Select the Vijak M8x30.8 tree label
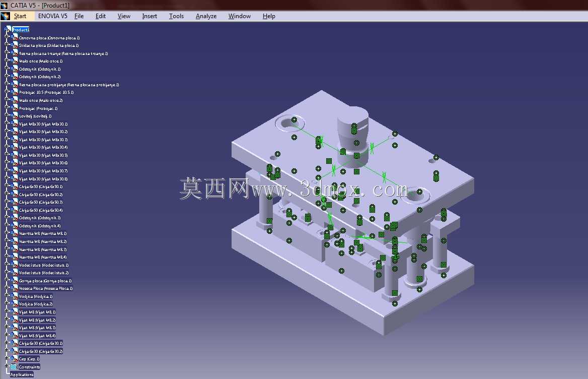 [x=43, y=178]
